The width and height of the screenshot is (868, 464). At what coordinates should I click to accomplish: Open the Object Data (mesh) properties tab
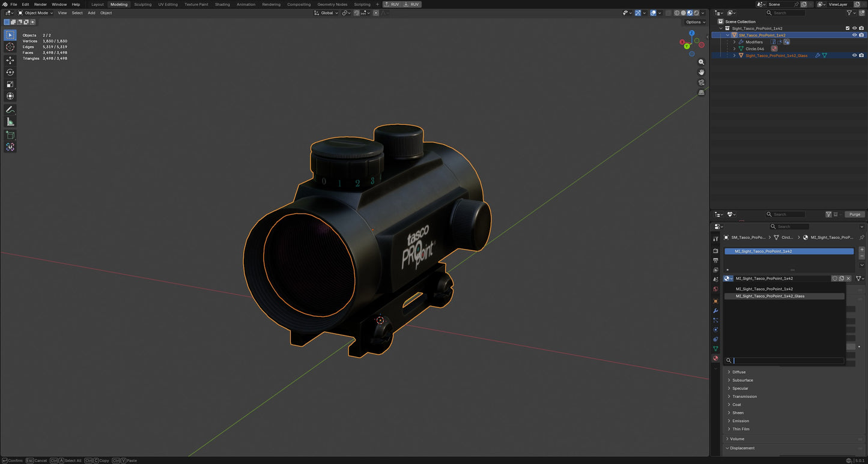(x=715, y=349)
